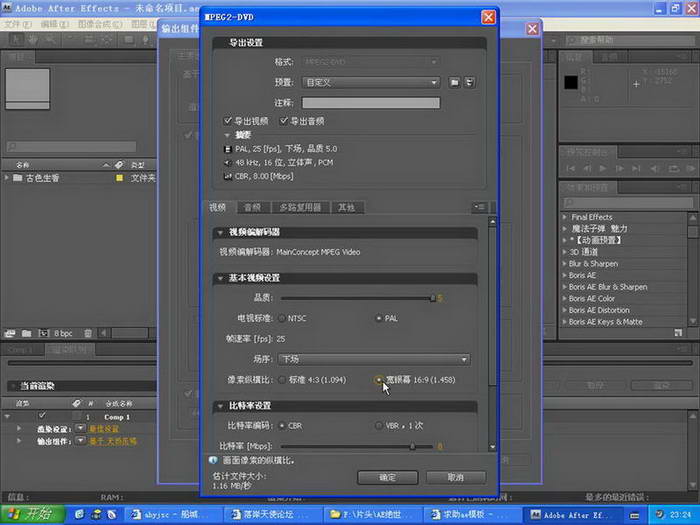Open the 场序 下场 dropdown
Viewport: 700px width, 525px height.
click(374, 359)
